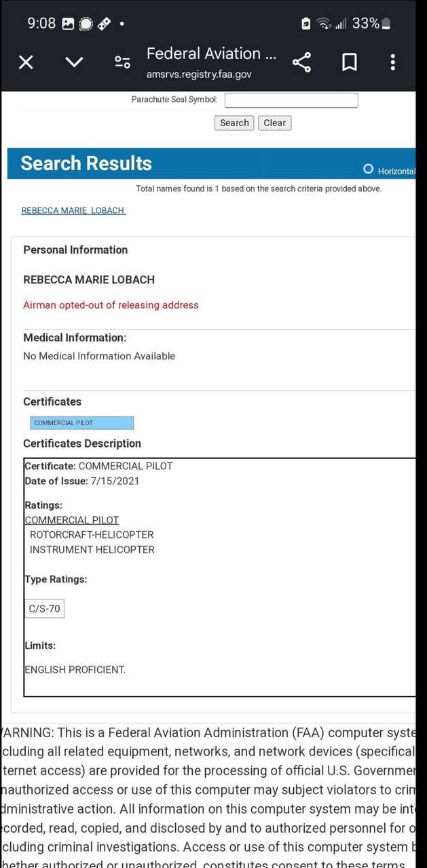427x868 pixels.
Task: Tap the downward chevron to minimize the tab
Action: [x=74, y=62]
